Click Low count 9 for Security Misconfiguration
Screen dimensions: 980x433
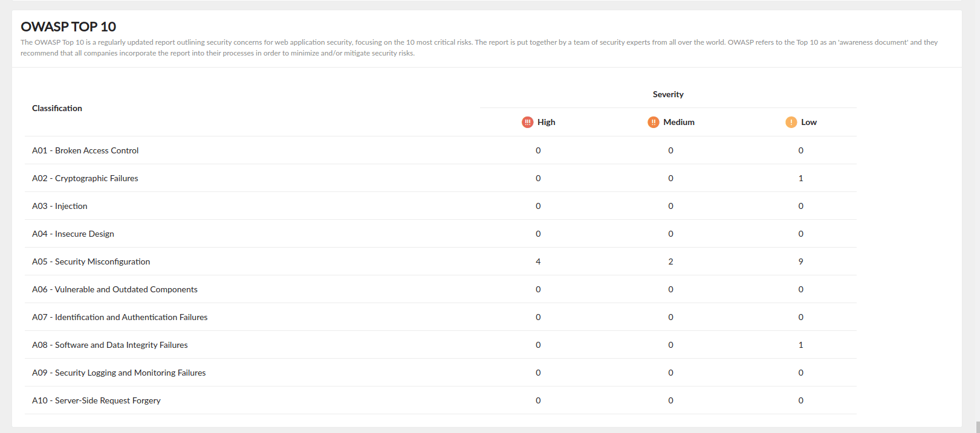point(800,261)
